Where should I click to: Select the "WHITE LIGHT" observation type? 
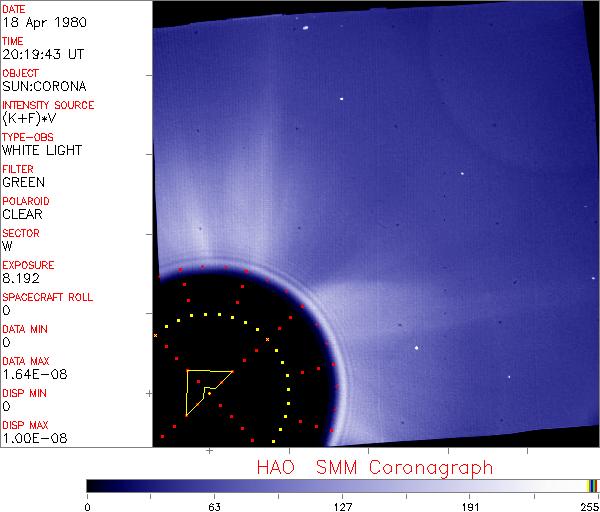[42, 150]
